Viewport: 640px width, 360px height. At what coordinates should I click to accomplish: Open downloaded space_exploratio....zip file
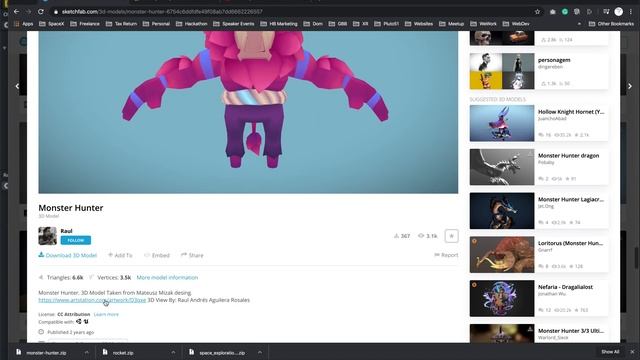click(x=221, y=353)
